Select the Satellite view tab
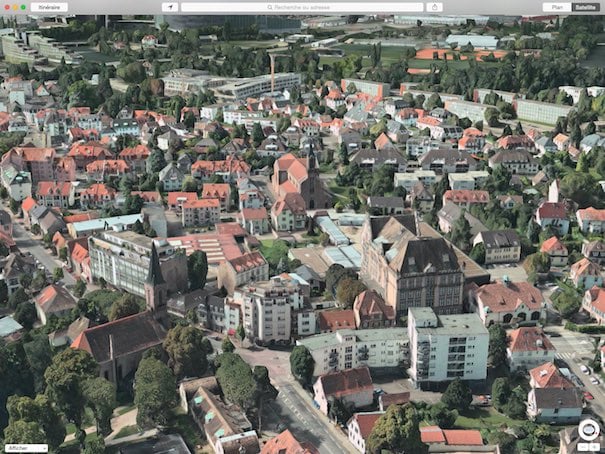Image resolution: width=605 pixels, height=454 pixels. [586, 7]
